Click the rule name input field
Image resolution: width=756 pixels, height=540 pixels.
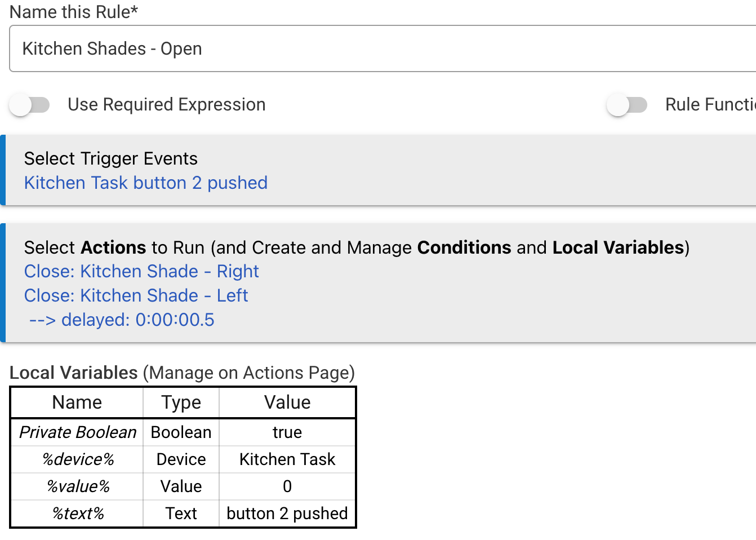(383, 49)
